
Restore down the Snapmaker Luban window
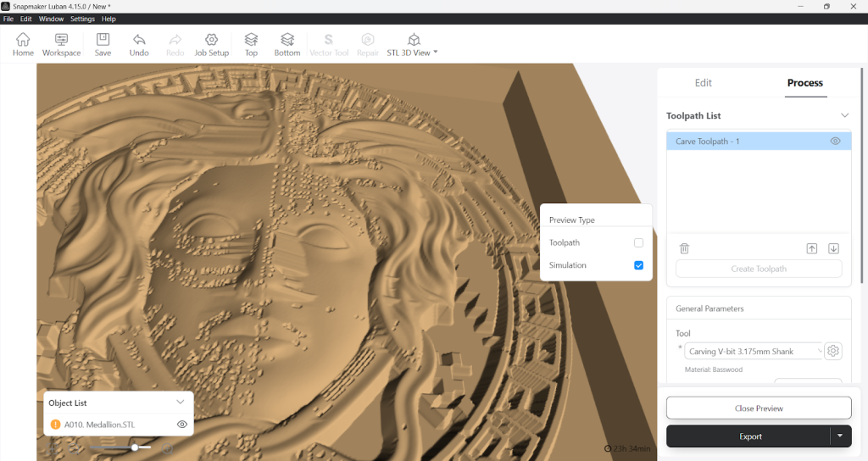(x=826, y=6)
